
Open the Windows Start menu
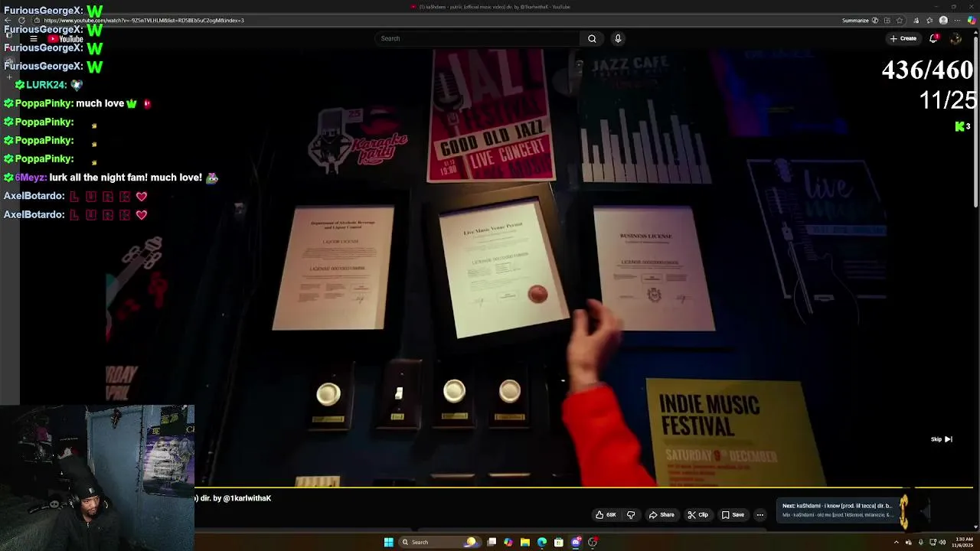coord(388,543)
